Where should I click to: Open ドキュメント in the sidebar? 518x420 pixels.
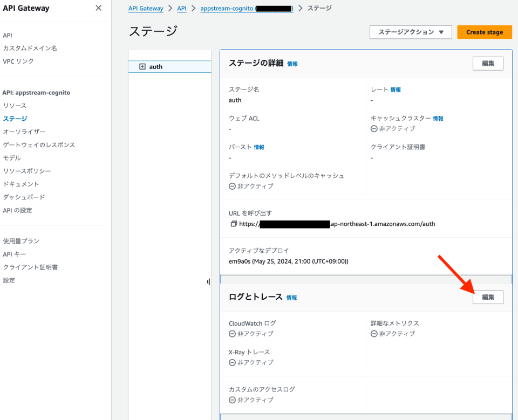pos(21,184)
